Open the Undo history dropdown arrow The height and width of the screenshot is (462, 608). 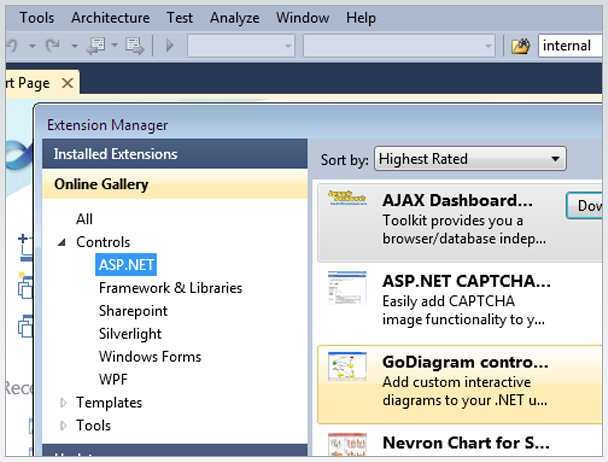[33, 46]
